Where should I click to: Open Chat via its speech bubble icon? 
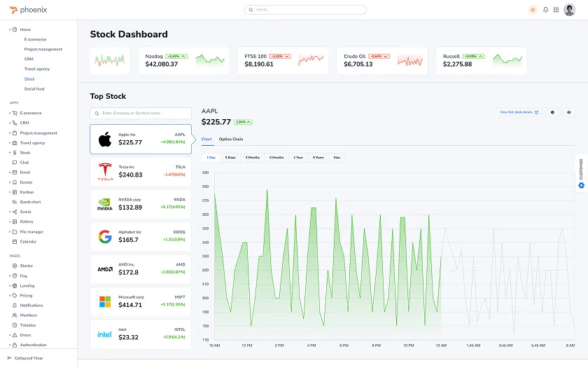point(15,163)
